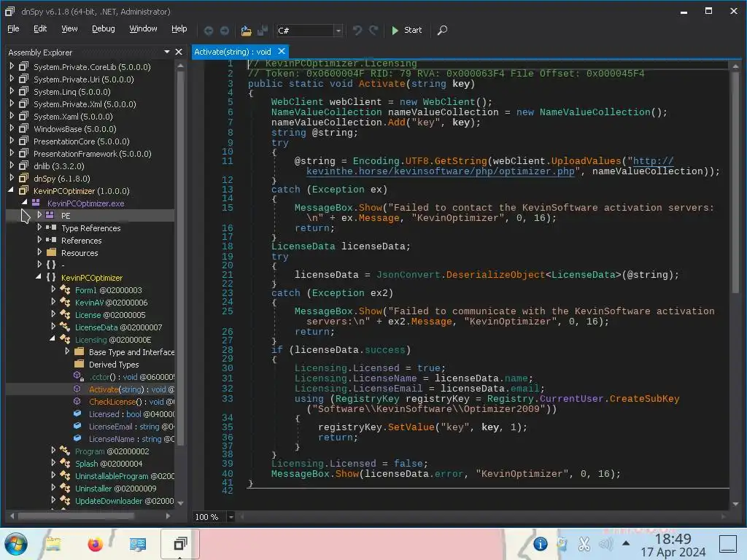747x560 pixels.
Task: Click the taskbar clock showing 18:49
Action: point(673,545)
